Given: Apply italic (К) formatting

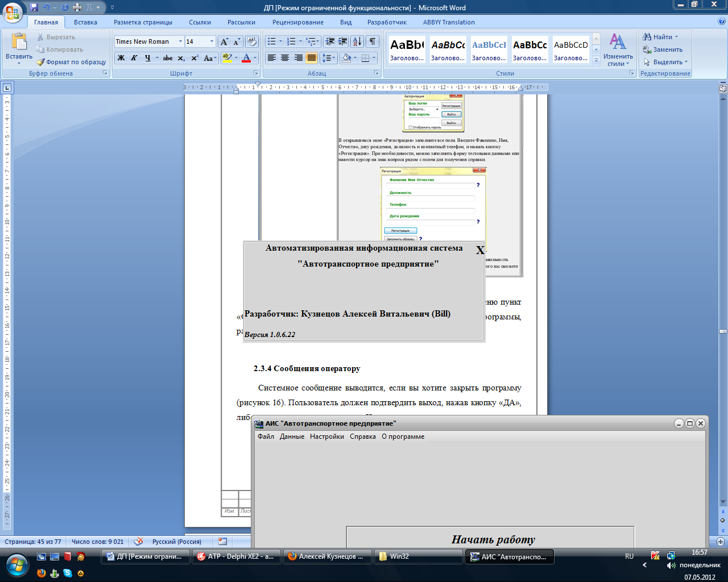Looking at the screenshot, I should click(x=134, y=58).
